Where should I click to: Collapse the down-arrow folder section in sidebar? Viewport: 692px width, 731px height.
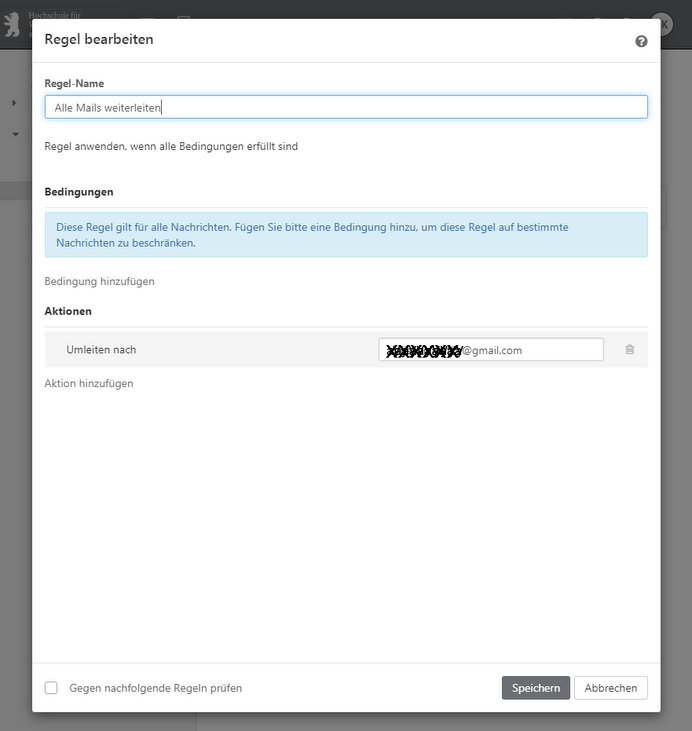point(14,134)
